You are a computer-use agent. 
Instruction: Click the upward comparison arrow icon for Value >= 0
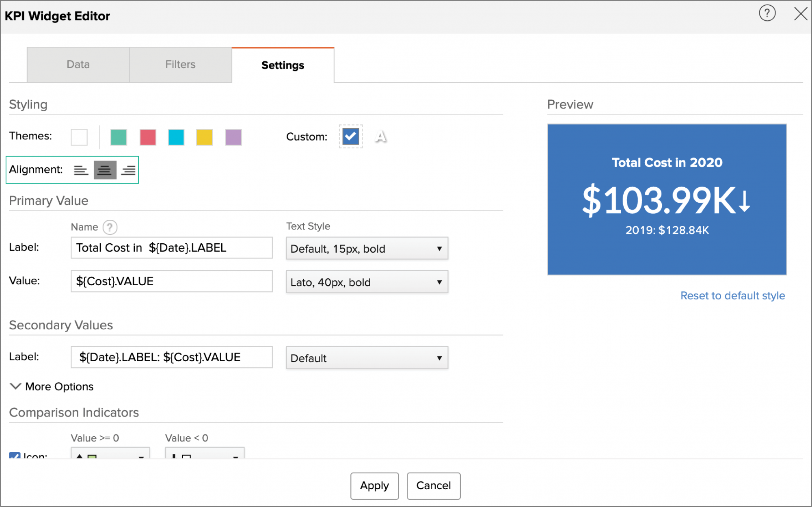(x=80, y=457)
